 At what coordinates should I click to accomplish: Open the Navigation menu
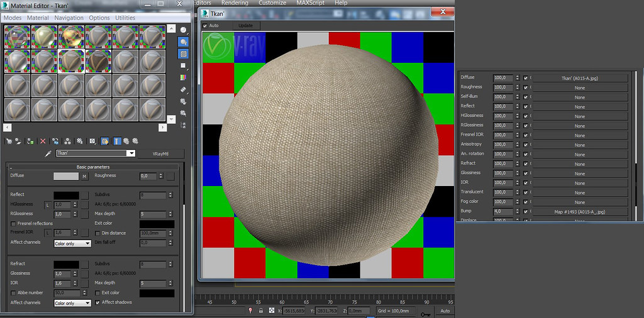(69, 18)
